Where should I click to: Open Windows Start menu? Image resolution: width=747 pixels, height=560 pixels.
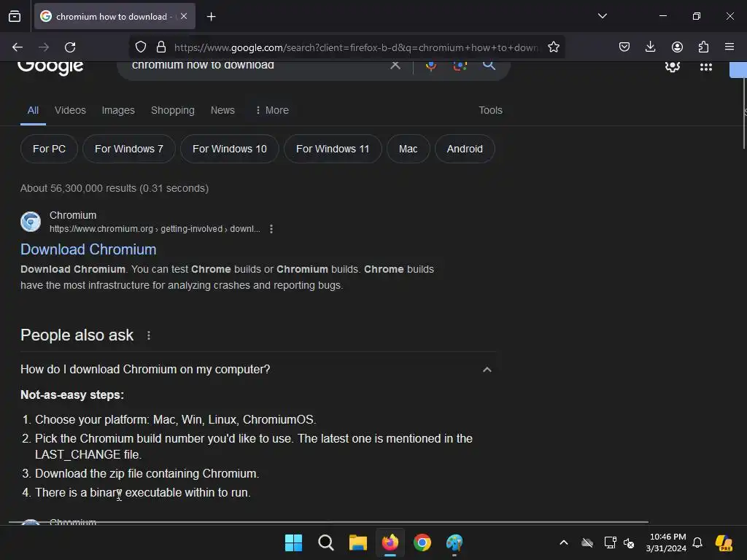pyautogui.click(x=293, y=542)
